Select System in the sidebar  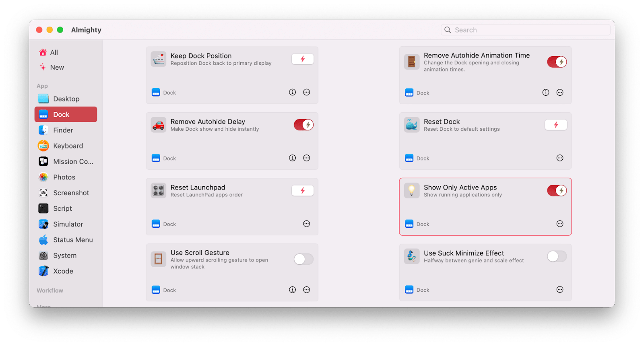[66, 255]
